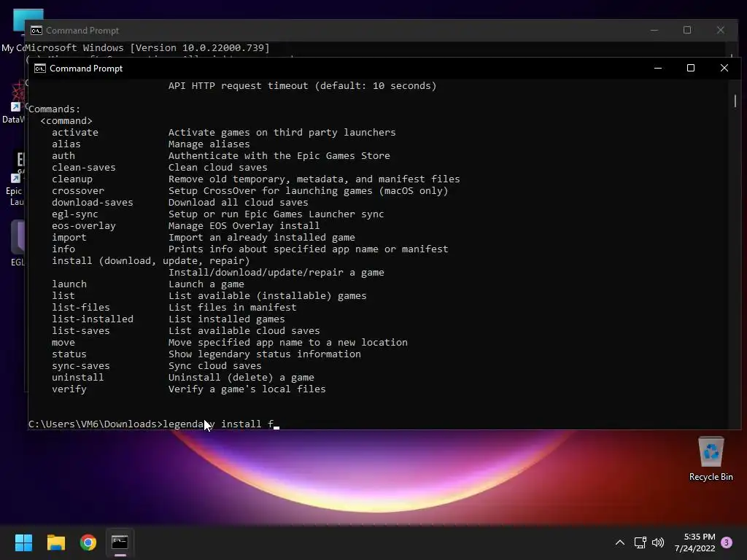
Task: Launch Google Chrome from the taskbar
Action: coord(88,542)
